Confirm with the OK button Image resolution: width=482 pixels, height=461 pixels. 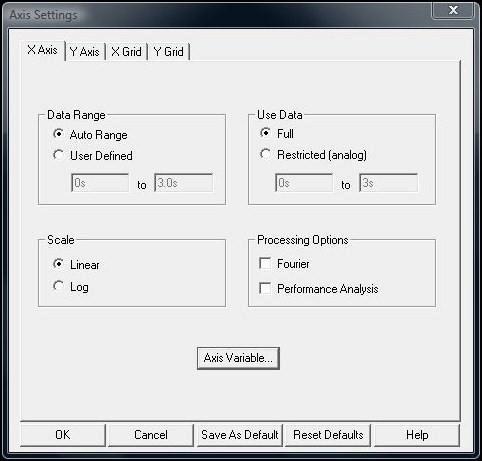pos(63,435)
